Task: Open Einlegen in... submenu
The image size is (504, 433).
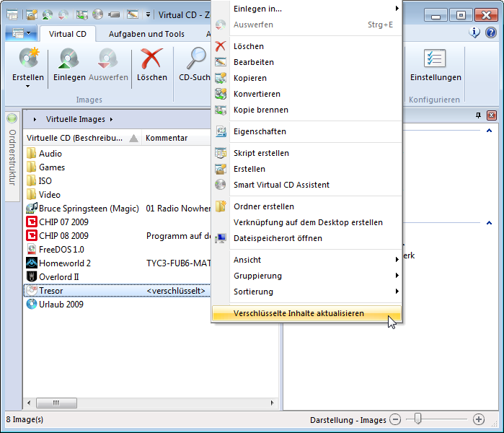Action: point(306,9)
